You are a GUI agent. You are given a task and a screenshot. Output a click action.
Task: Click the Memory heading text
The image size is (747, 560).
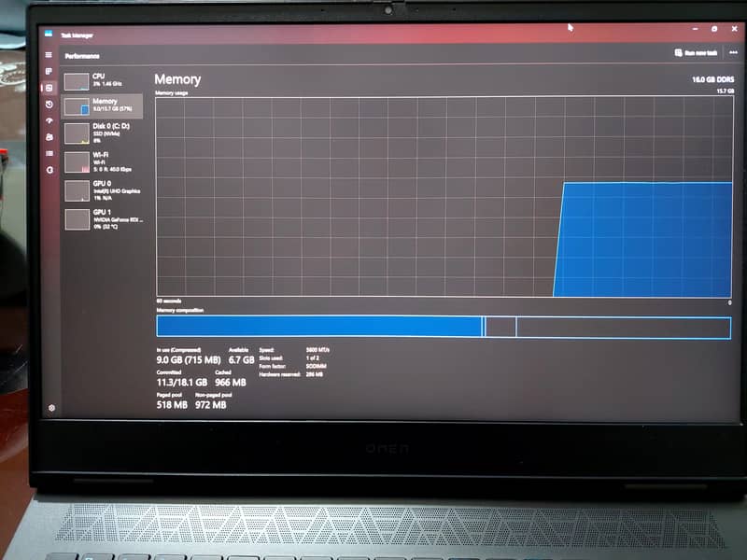click(x=177, y=79)
